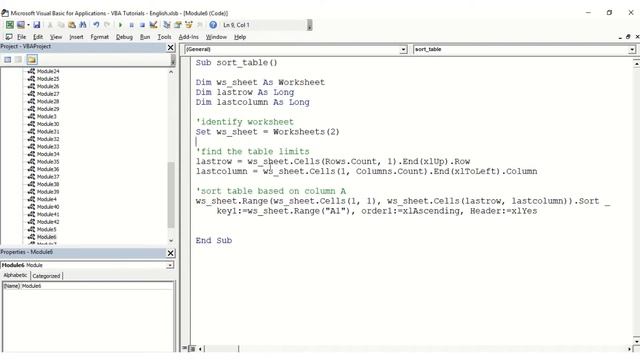Open the Format menu
Screen dimensions: 640x360
pos(100,37)
